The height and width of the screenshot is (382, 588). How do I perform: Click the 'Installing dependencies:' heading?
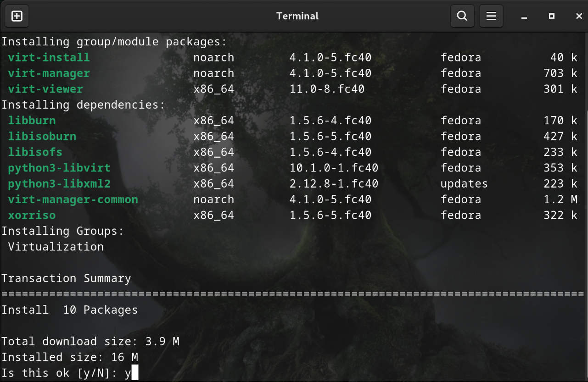[83, 105]
